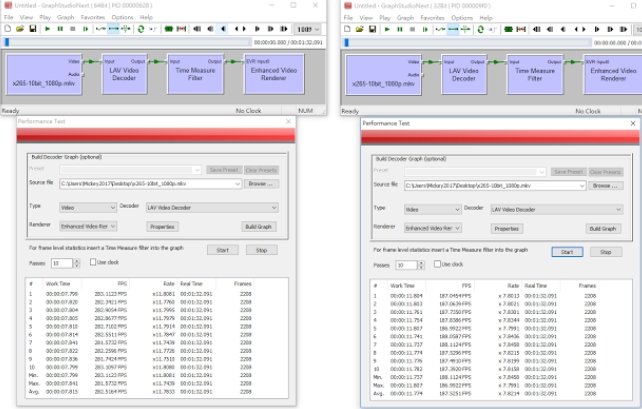Click the FPS column header in left results
Screen dimensions: 642x409
coord(106,284)
